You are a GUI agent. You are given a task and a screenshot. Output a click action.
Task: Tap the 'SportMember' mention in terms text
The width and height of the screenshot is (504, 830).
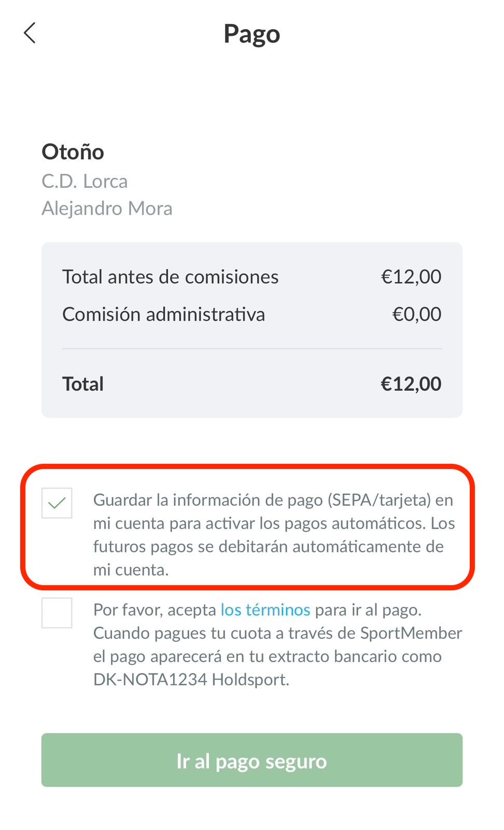(411, 633)
